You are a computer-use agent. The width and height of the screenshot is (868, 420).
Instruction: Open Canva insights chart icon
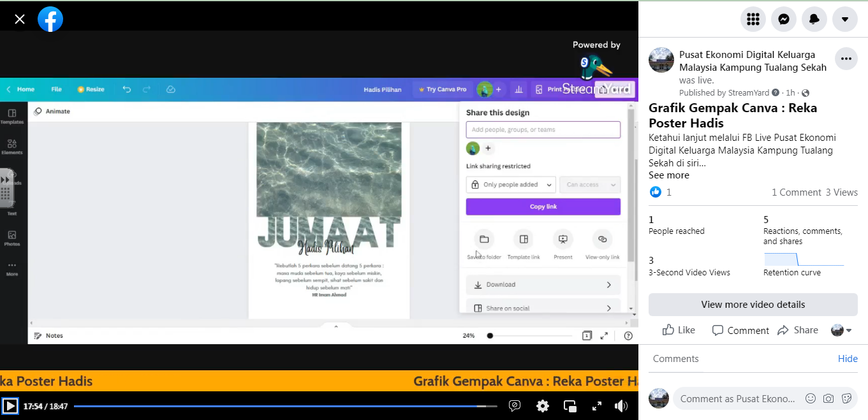coord(519,89)
